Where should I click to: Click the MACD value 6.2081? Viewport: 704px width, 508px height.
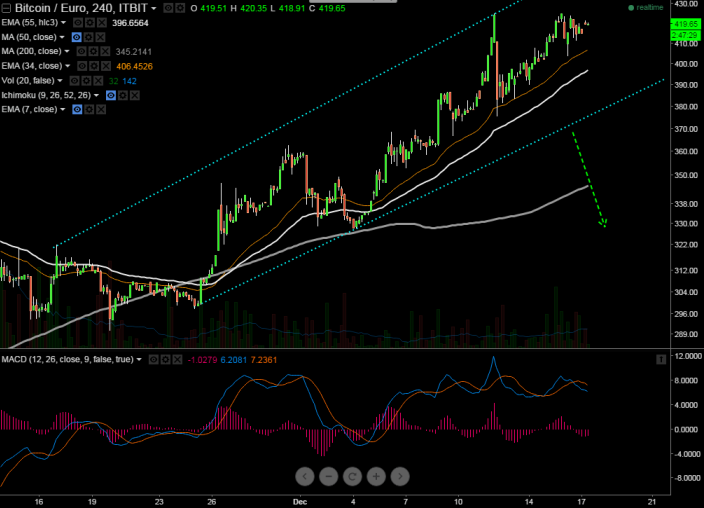[233, 360]
